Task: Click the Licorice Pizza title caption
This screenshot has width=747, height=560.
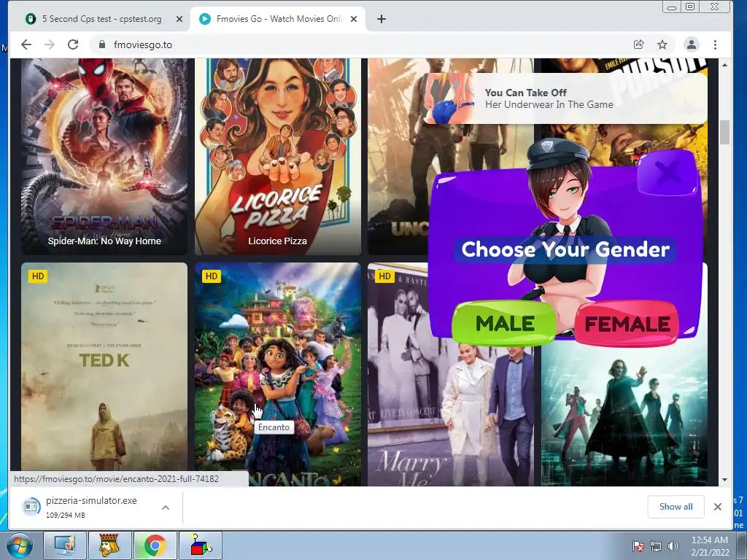Action: tap(277, 241)
